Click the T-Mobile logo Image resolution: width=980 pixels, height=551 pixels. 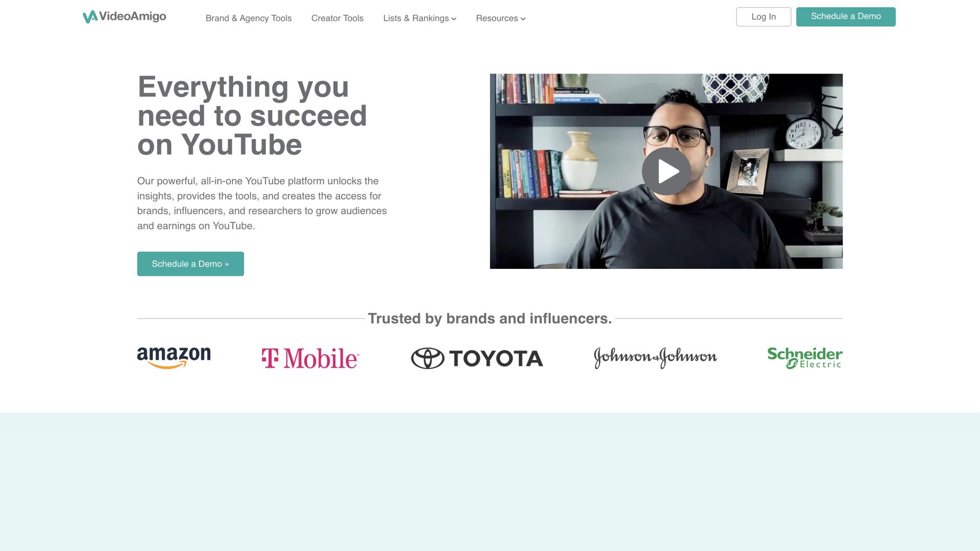tap(310, 358)
